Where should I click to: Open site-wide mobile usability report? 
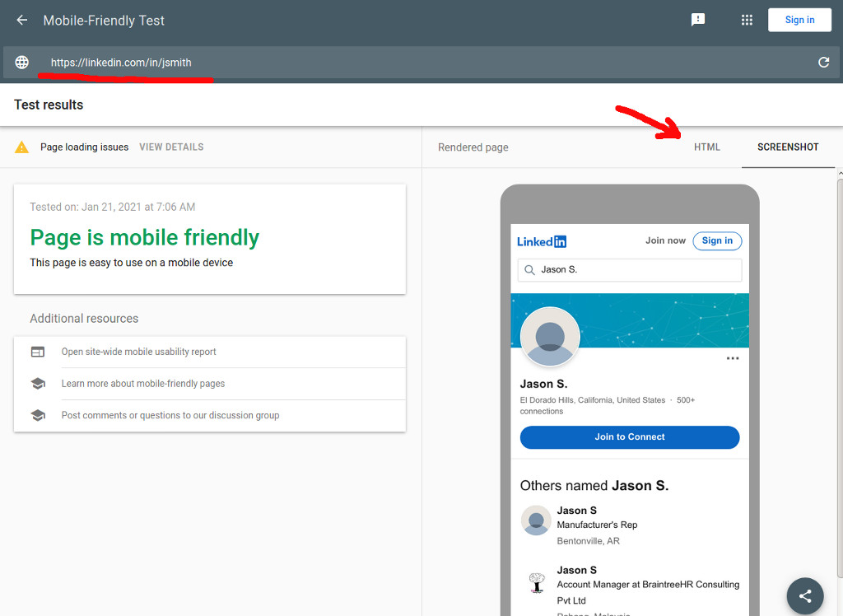138,352
